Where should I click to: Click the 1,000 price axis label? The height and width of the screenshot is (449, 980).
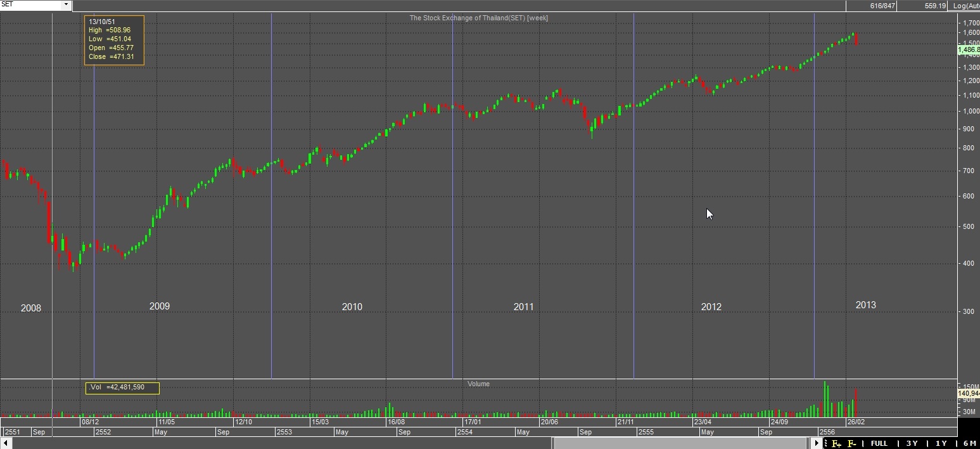point(971,112)
